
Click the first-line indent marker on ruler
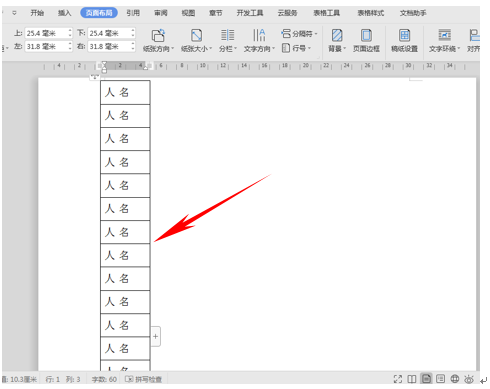104,63
